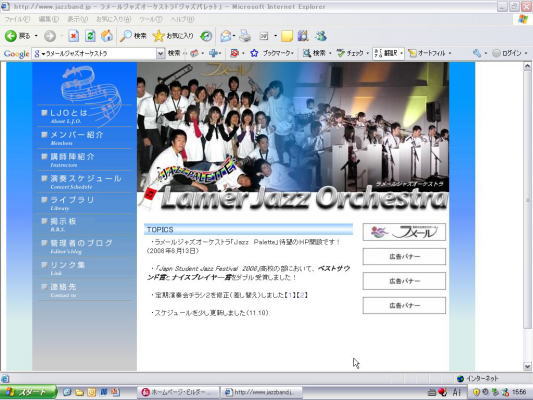Open the View menu
The image size is (533, 400).
[x=78, y=19]
